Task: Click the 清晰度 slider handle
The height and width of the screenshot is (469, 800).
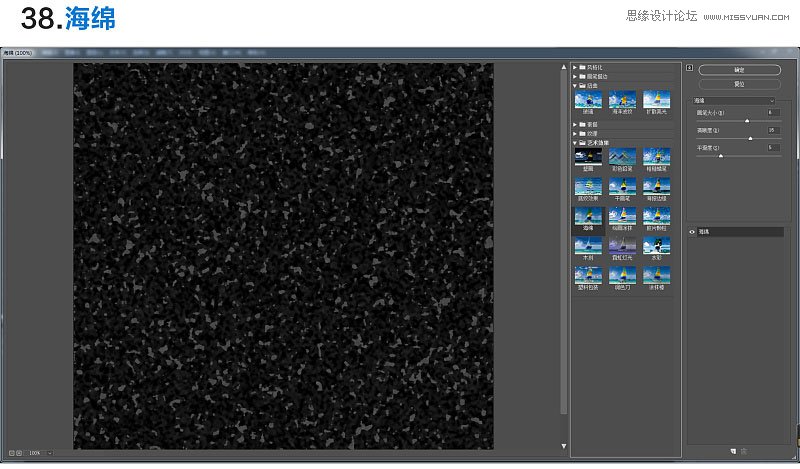Action: 750,138
